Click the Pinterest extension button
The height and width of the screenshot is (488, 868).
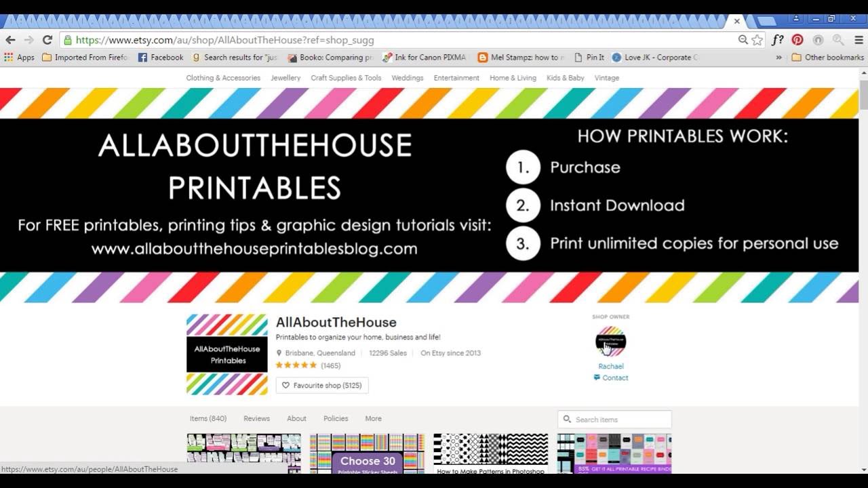tap(797, 40)
